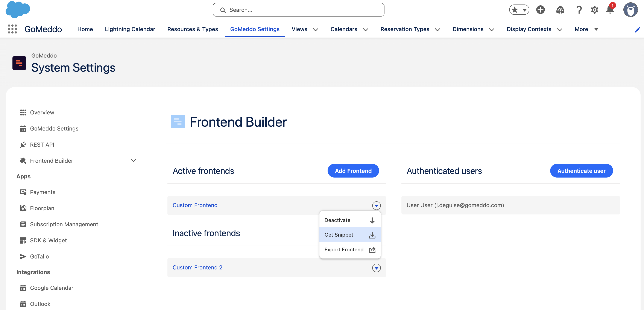
Task: Click the favorites star icon
Action: [515, 10]
